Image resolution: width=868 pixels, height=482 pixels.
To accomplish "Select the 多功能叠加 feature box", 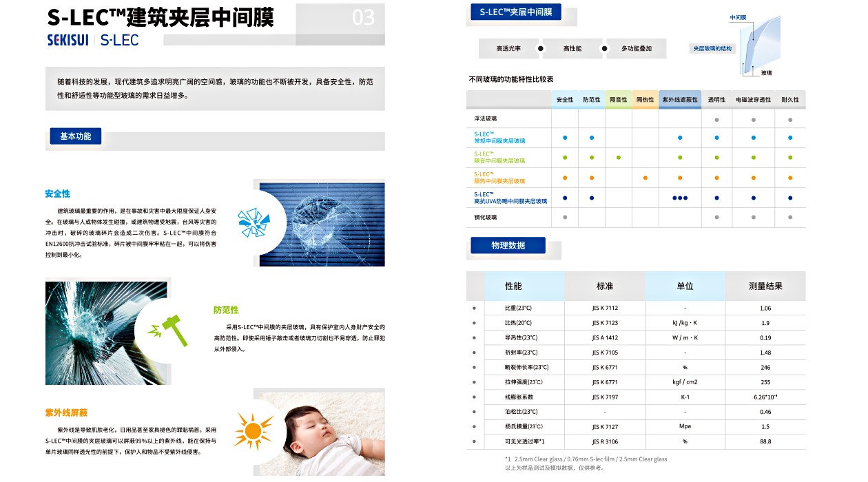I will pos(637,49).
